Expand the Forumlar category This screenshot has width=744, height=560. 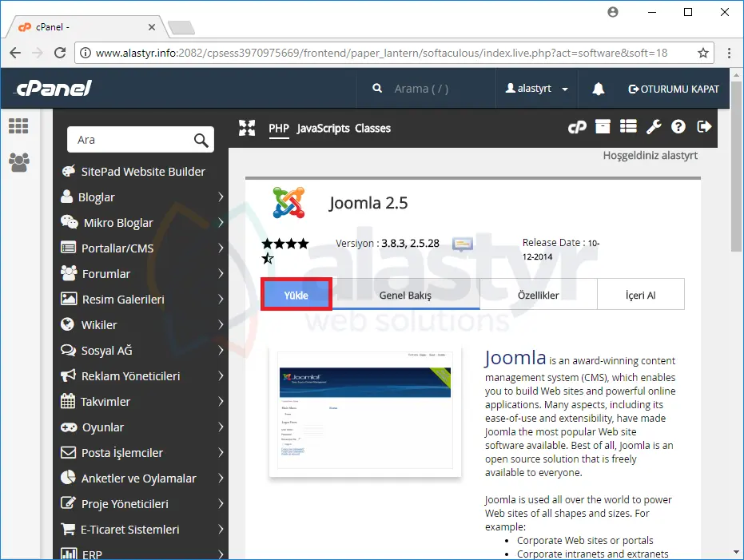[x=141, y=273]
